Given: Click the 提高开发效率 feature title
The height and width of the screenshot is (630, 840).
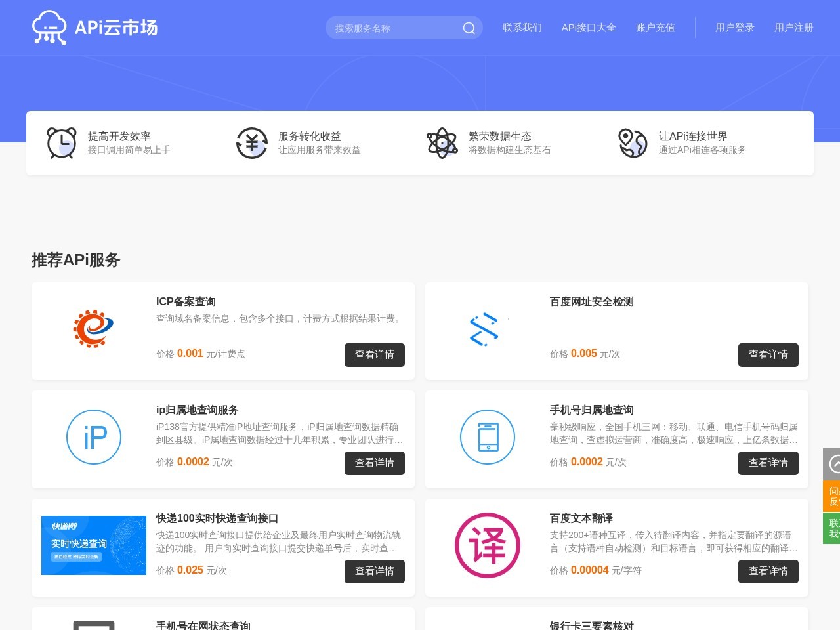Looking at the screenshot, I should pos(119,136).
